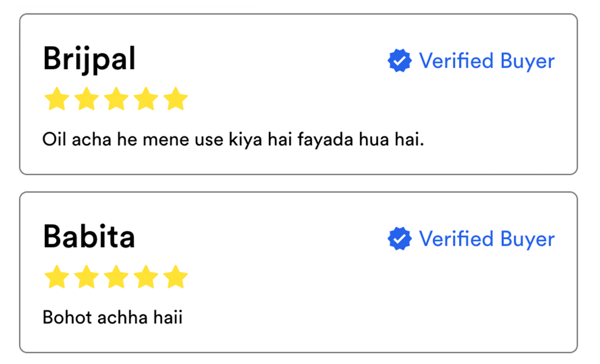Click the third star in Babita's rating
The height and width of the screenshot is (364, 600).
pos(116,277)
